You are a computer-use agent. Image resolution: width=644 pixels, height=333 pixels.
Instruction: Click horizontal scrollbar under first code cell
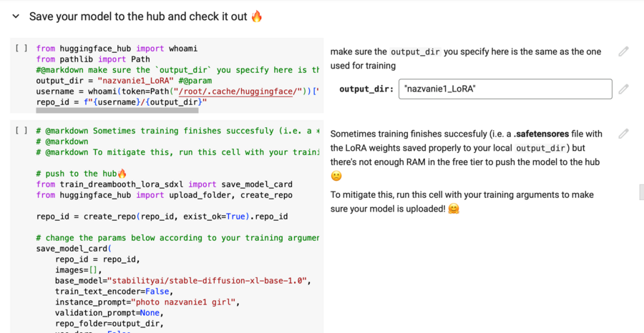click(x=117, y=110)
